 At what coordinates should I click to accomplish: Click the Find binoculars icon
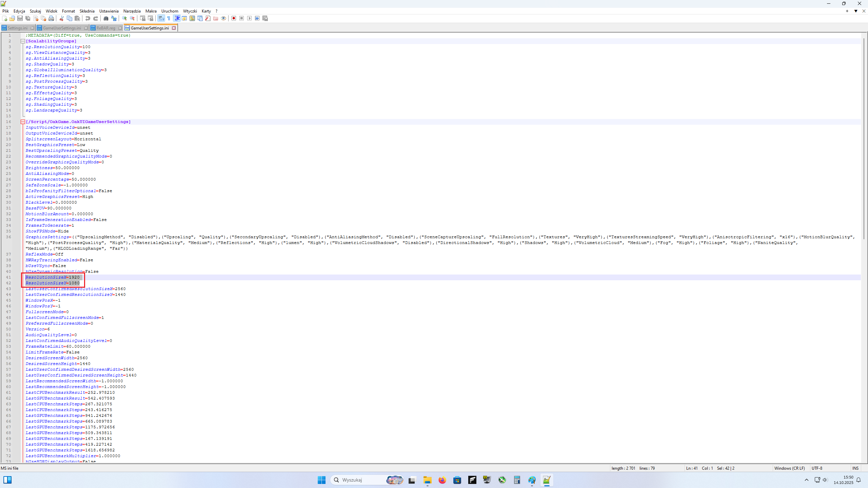click(106, 18)
